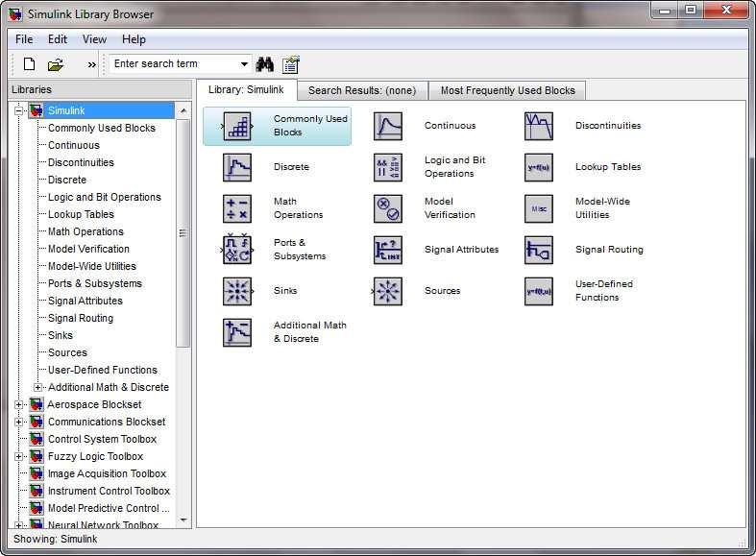Open the Commonly Used Blocks library icon
The height and width of the screenshot is (556, 756).
(x=236, y=126)
